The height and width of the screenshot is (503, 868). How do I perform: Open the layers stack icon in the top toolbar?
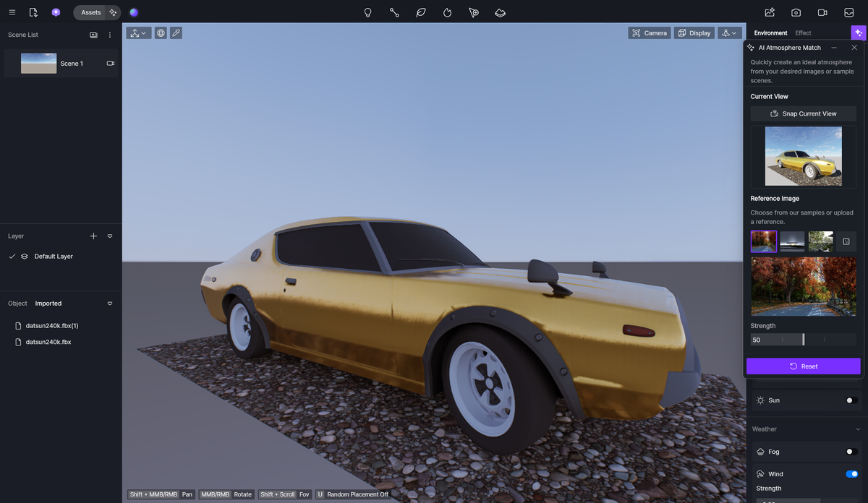500,12
